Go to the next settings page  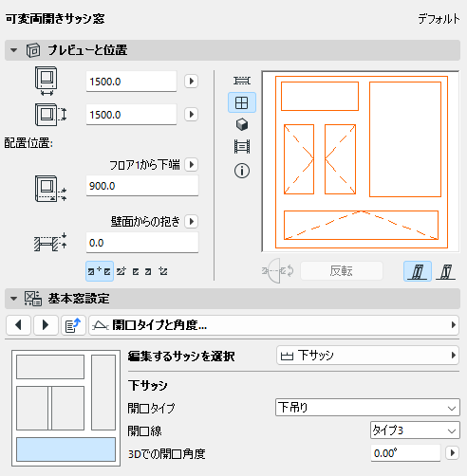[x=46, y=325]
